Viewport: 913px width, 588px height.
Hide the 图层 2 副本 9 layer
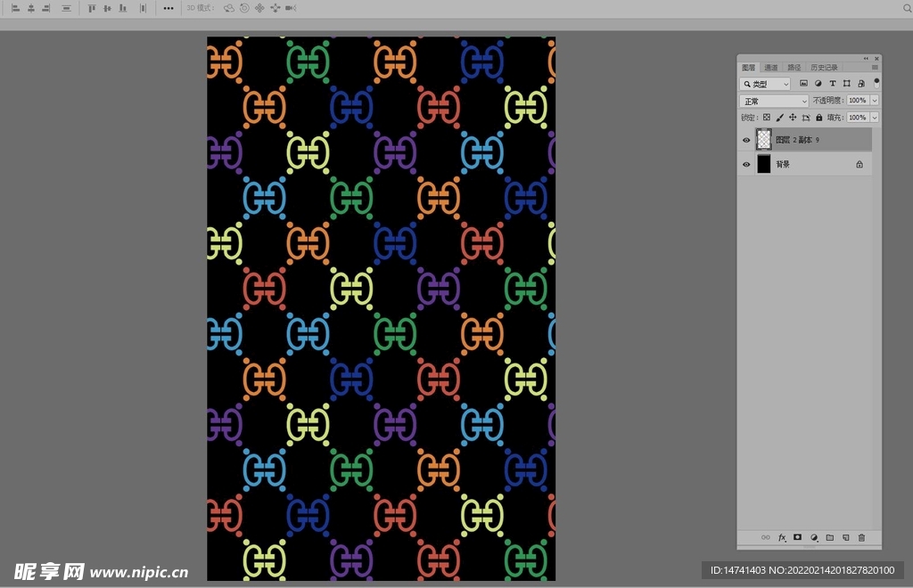pyautogui.click(x=746, y=140)
